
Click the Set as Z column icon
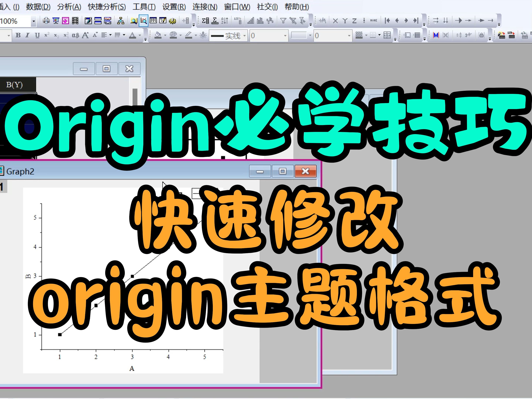(x=354, y=21)
